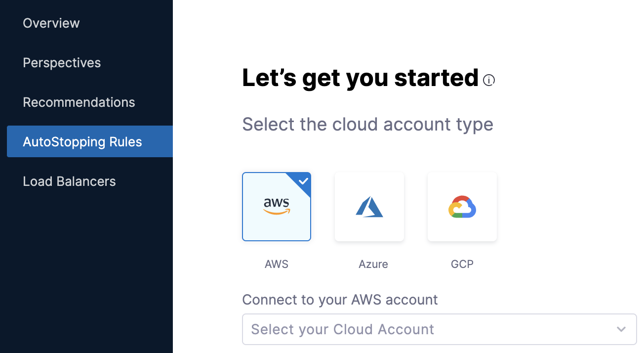Click the white checkmark on the AWS card
Screen dimensions: 644x353
click(304, 181)
